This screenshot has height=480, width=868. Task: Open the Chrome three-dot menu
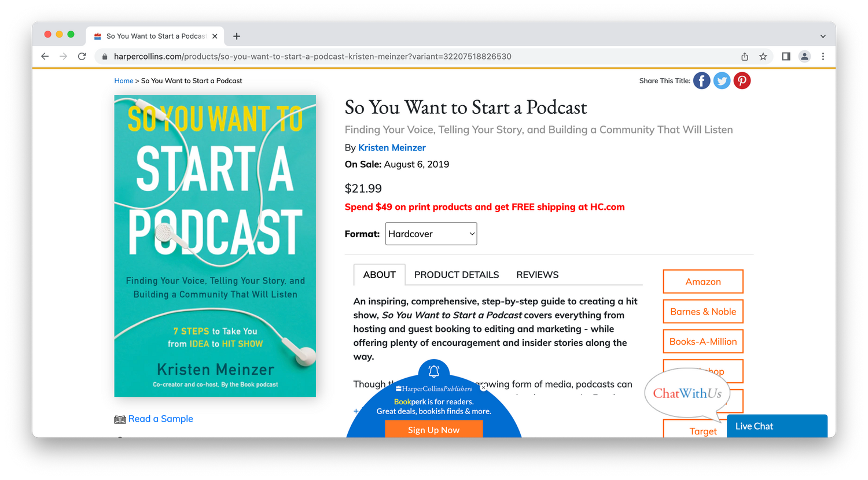(823, 56)
